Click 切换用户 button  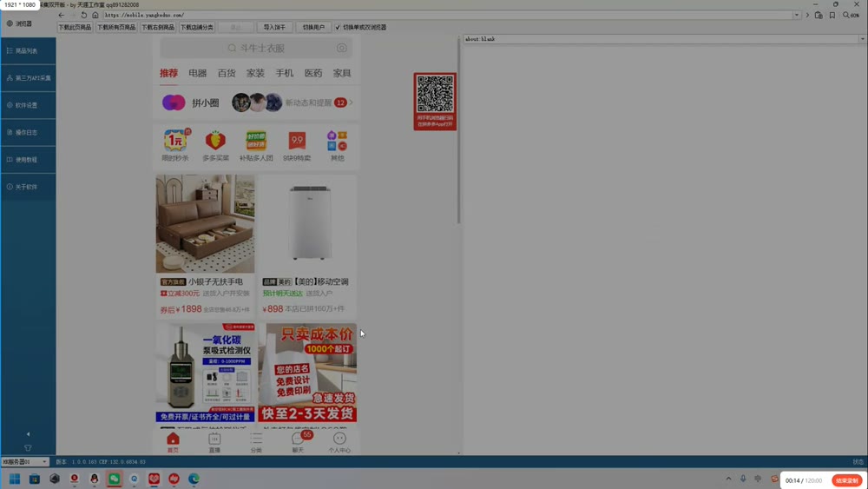click(313, 27)
